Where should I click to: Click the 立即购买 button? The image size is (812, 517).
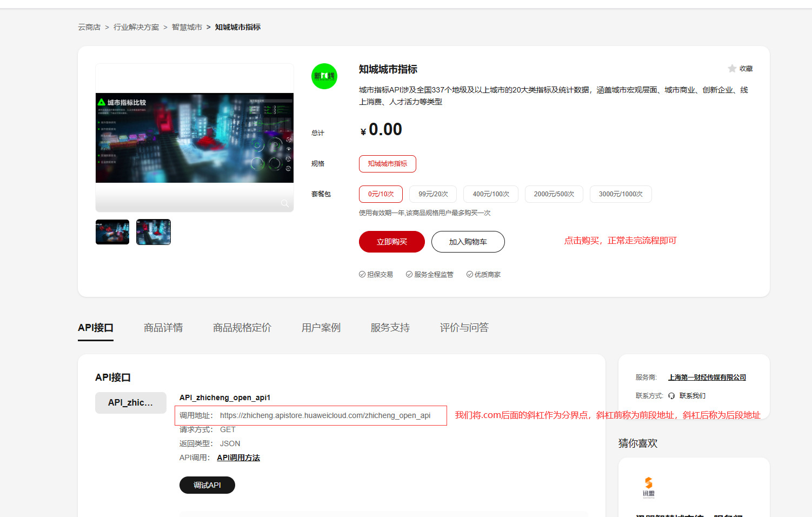(392, 242)
